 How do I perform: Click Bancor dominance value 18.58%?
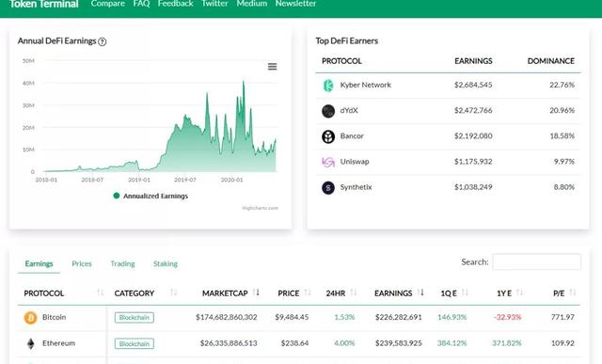click(x=562, y=136)
